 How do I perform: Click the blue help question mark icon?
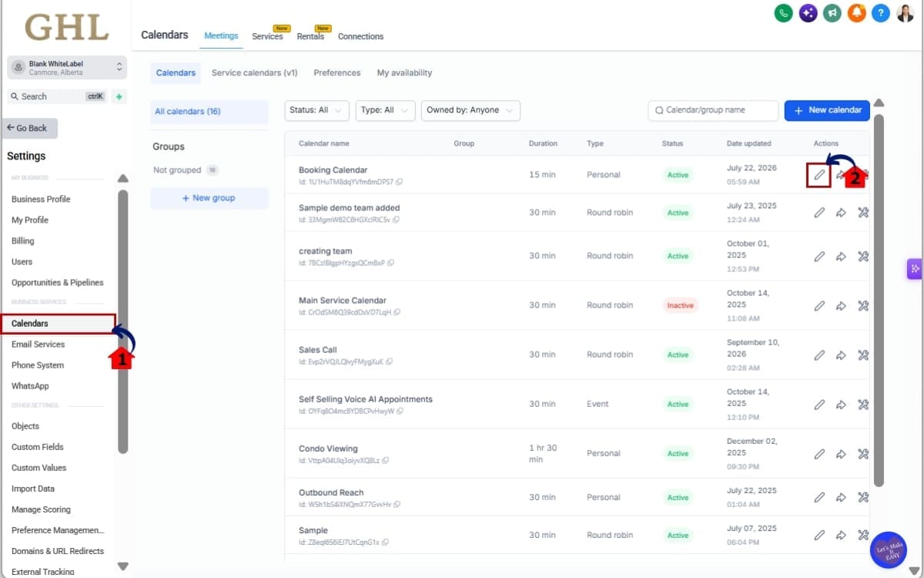coord(881,12)
